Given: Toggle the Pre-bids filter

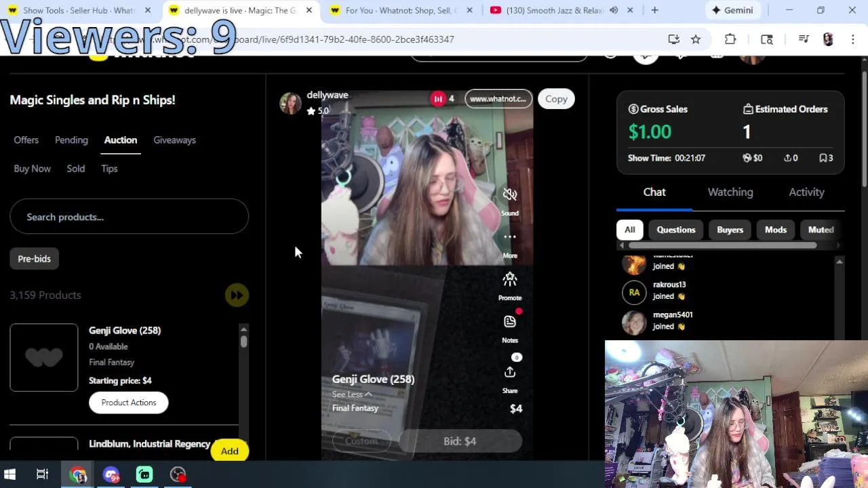Looking at the screenshot, I should pyautogui.click(x=35, y=258).
